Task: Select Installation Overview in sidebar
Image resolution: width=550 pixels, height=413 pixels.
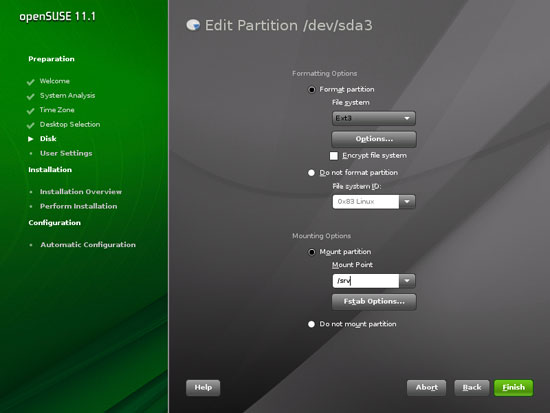Action: (x=81, y=192)
